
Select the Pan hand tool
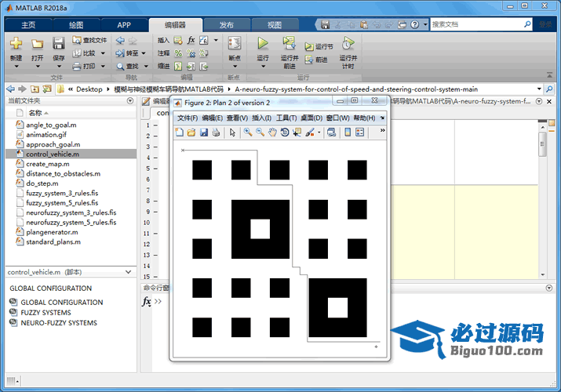[272, 132]
